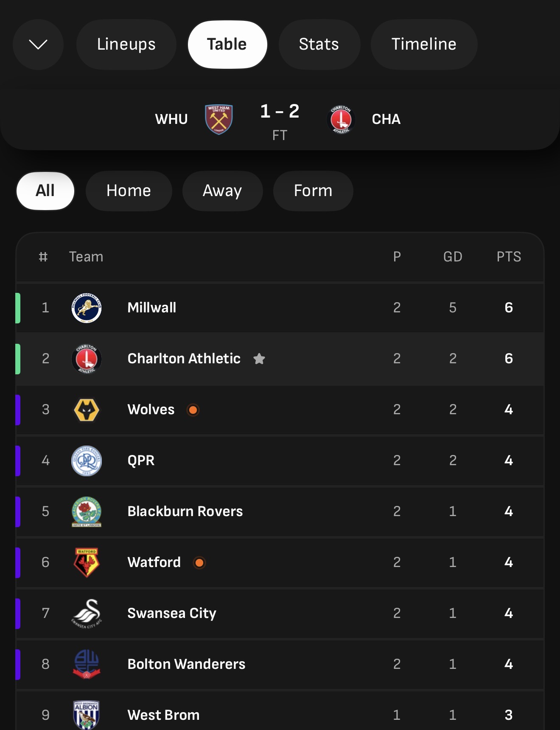Open the Lineups tab
The image size is (560, 730).
coord(126,44)
